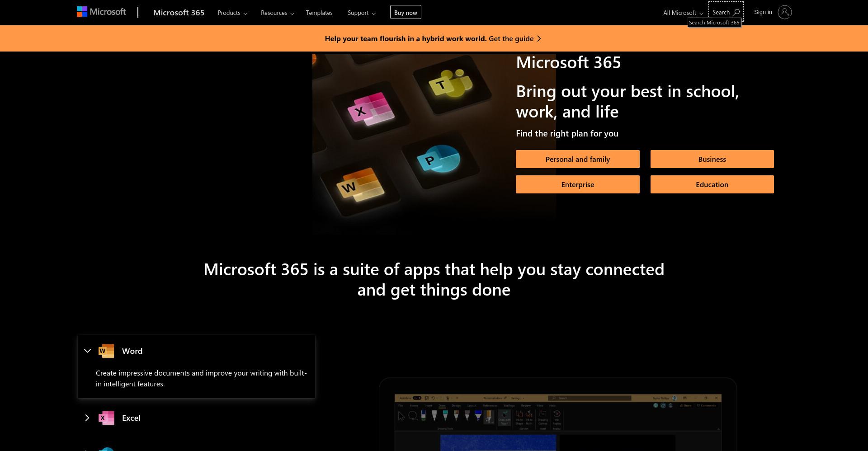Select the Education plan button
The width and height of the screenshot is (868, 451).
(x=712, y=184)
